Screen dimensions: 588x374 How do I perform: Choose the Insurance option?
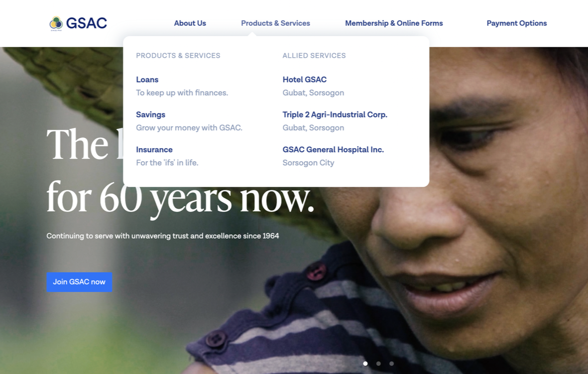coord(154,150)
